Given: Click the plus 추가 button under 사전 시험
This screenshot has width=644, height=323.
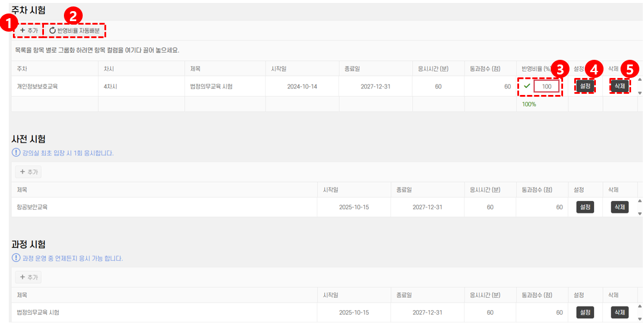Looking at the screenshot, I should pos(28,172).
